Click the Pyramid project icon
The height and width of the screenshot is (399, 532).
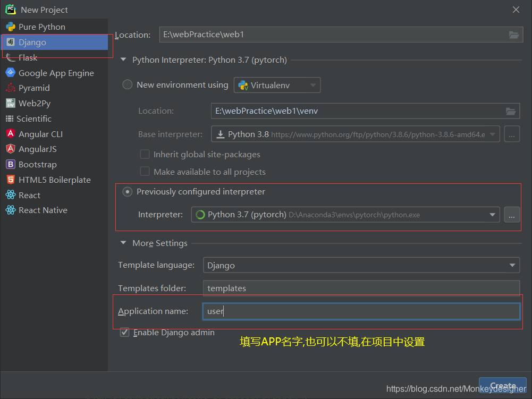(11, 88)
